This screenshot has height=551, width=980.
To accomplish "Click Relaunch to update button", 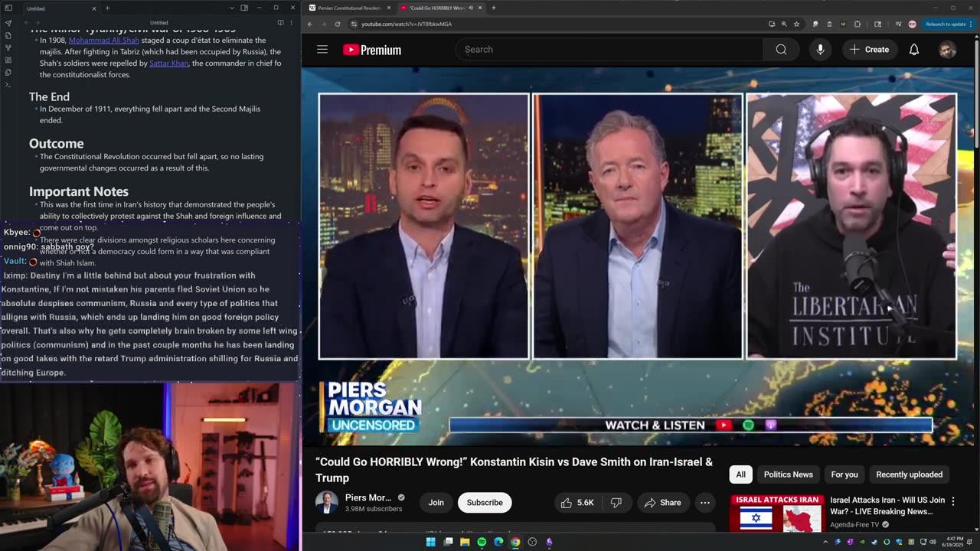I will (948, 24).
